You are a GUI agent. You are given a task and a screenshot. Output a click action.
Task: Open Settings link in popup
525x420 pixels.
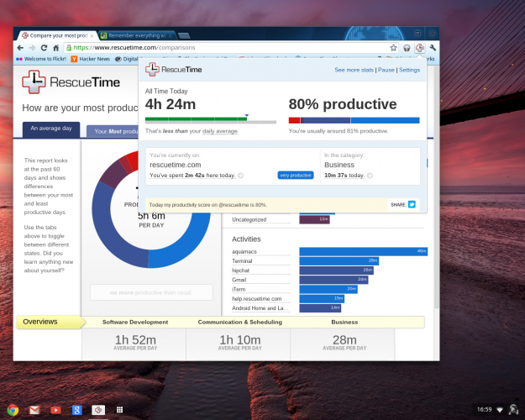tap(409, 70)
